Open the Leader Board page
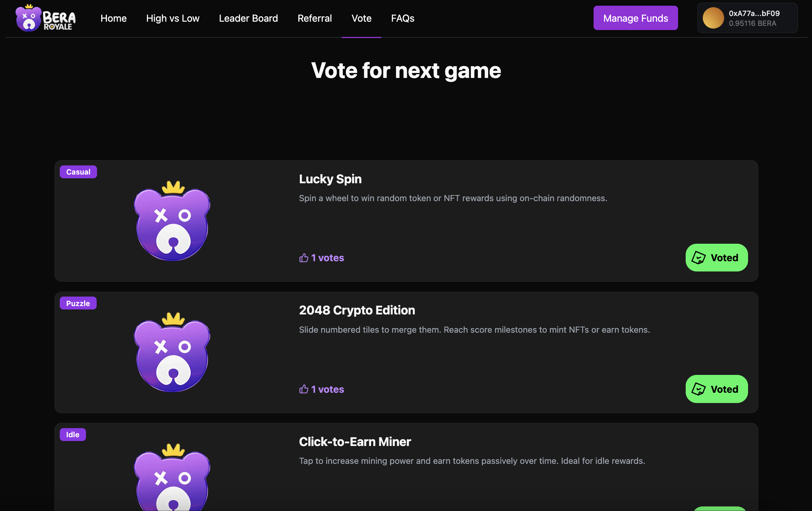 point(248,18)
